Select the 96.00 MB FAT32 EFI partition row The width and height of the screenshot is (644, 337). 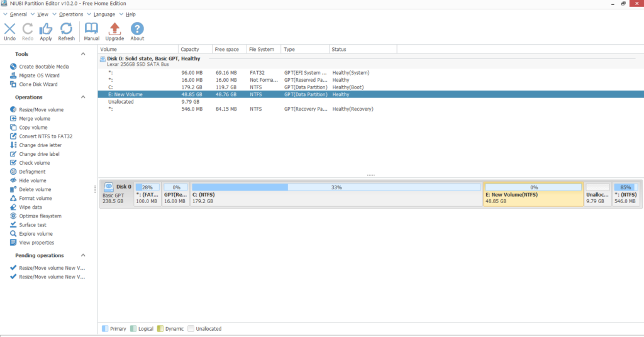click(x=371, y=73)
